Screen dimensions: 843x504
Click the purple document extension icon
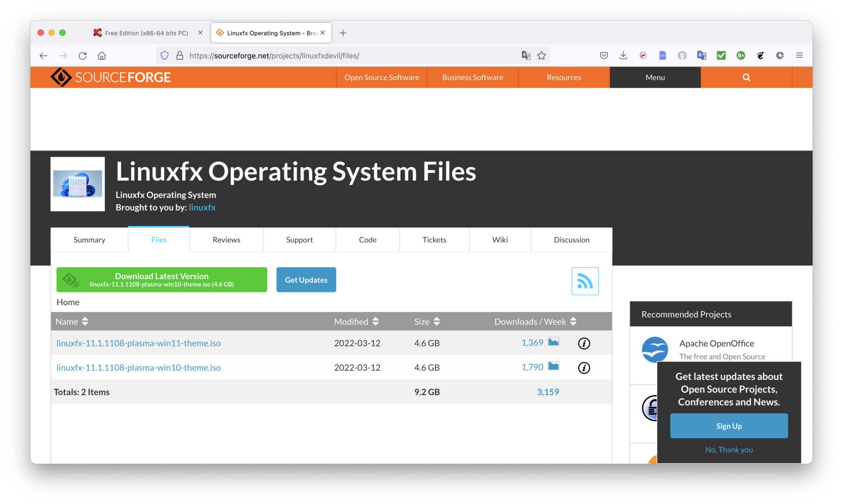pos(663,55)
